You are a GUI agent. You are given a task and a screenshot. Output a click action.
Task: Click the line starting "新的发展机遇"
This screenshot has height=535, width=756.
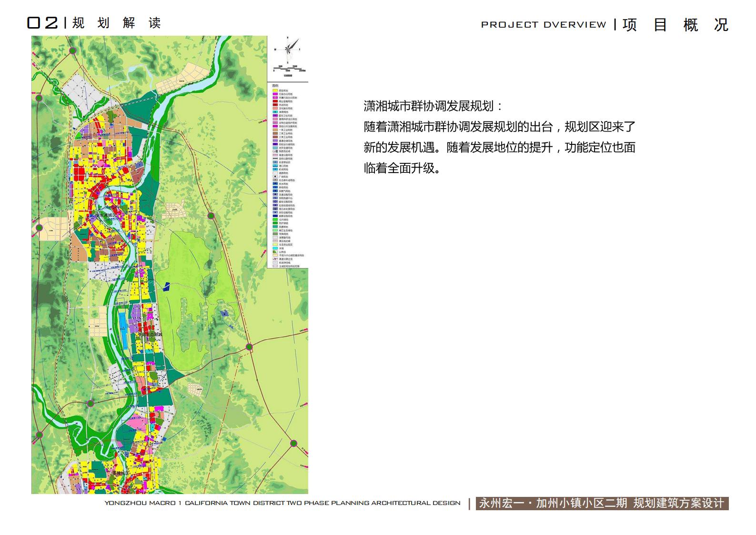pyautogui.click(x=500, y=147)
